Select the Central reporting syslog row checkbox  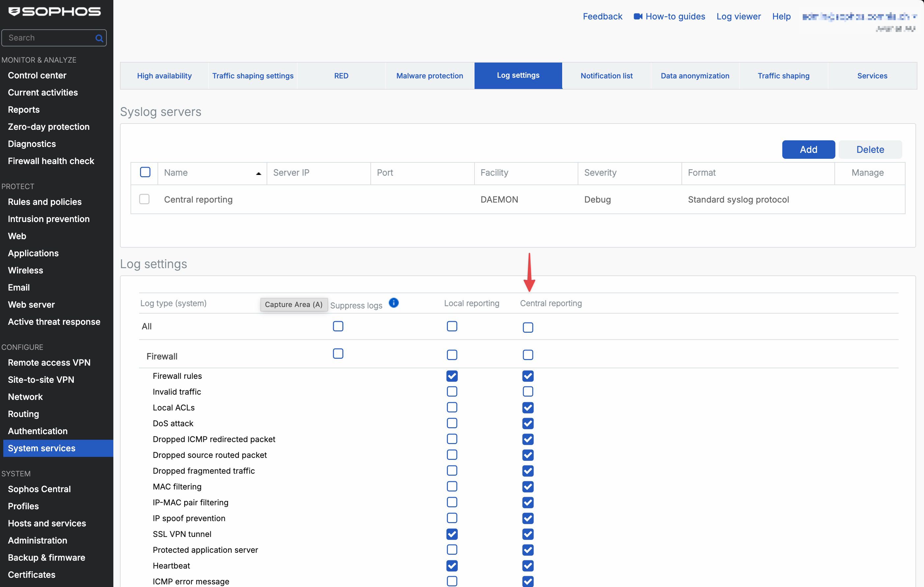(x=144, y=199)
